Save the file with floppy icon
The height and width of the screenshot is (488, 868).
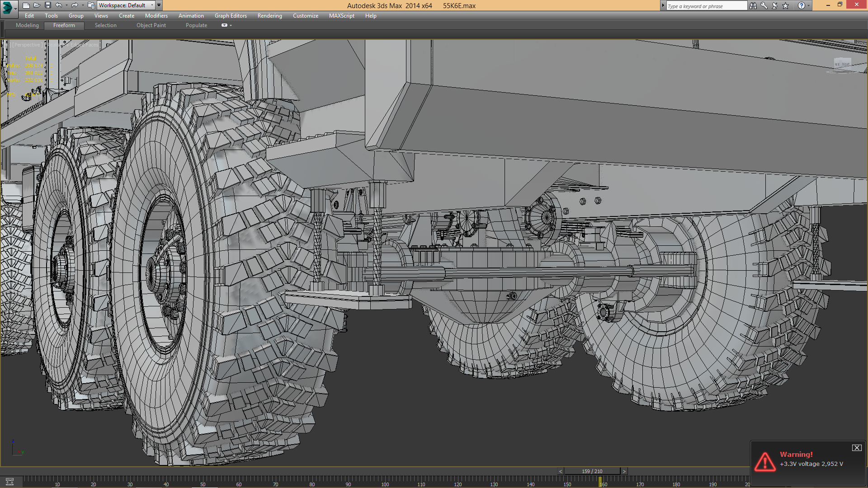pos(47,5)
